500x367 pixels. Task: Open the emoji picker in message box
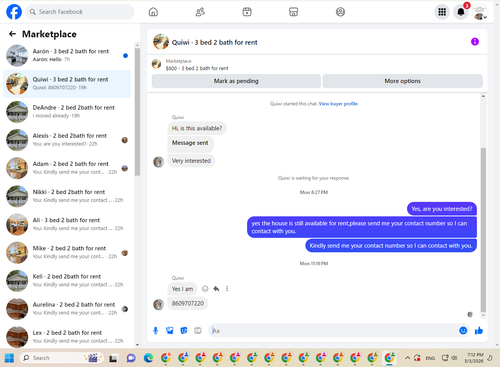point(463,330)
